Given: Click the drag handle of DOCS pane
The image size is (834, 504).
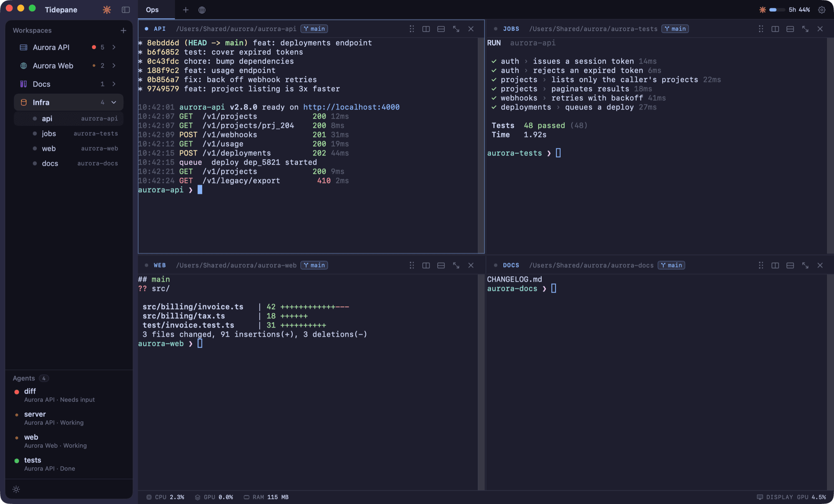Looking at the screenshot, I should [761, 265].
